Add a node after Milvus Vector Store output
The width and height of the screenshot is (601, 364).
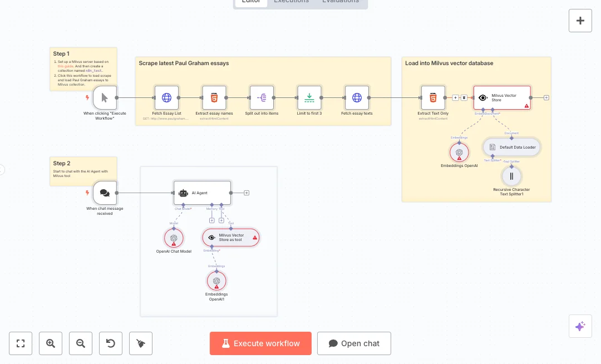tap(546, 98)
